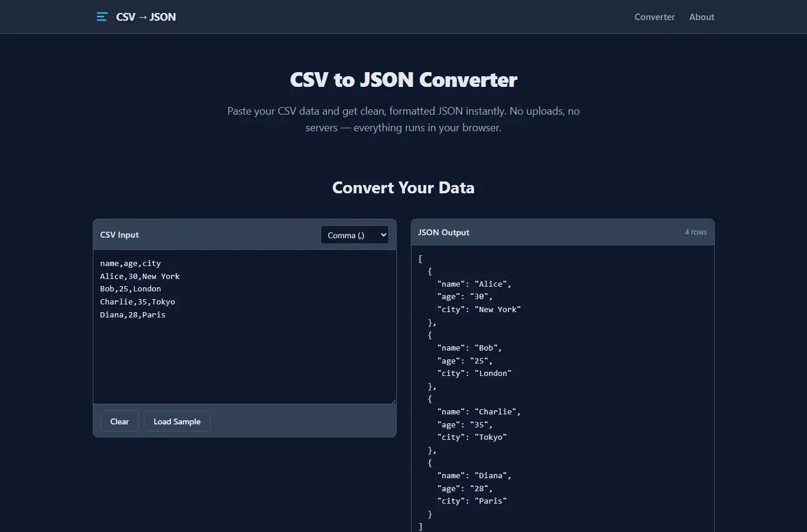Click the '4 rows' counter
This screenshot has width=807, height=532.
tap(696, 232)
